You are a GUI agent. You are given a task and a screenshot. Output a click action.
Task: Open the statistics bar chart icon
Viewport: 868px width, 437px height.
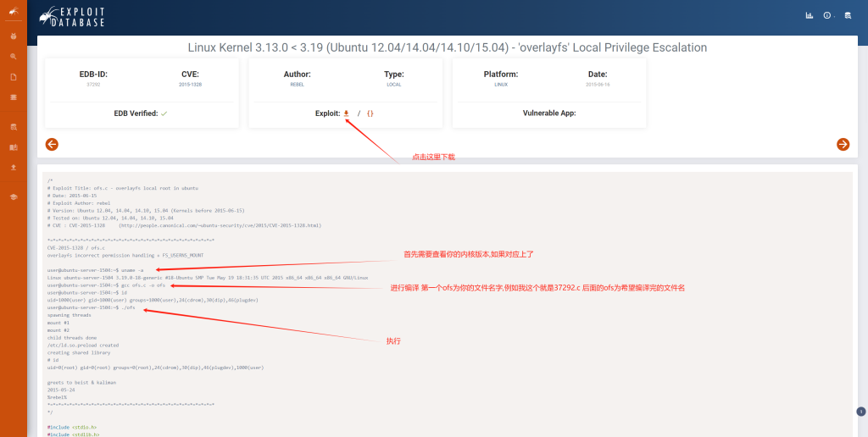[x=809, y=15]
